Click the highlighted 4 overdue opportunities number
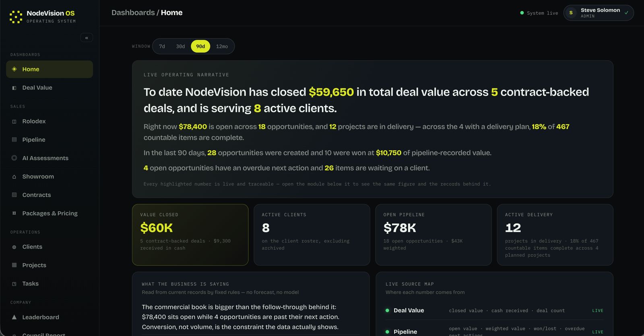This screenshot has width=644, height=336. [146, 168]
